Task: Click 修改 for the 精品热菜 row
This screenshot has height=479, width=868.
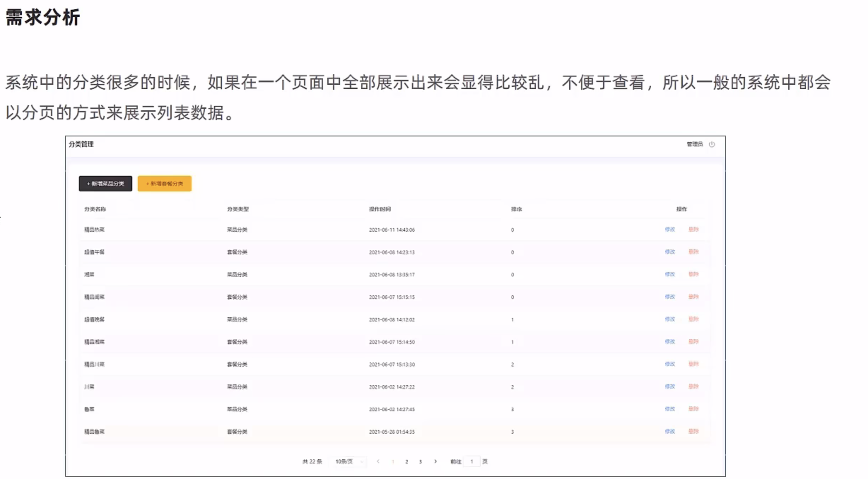Action: pos(670,229)
